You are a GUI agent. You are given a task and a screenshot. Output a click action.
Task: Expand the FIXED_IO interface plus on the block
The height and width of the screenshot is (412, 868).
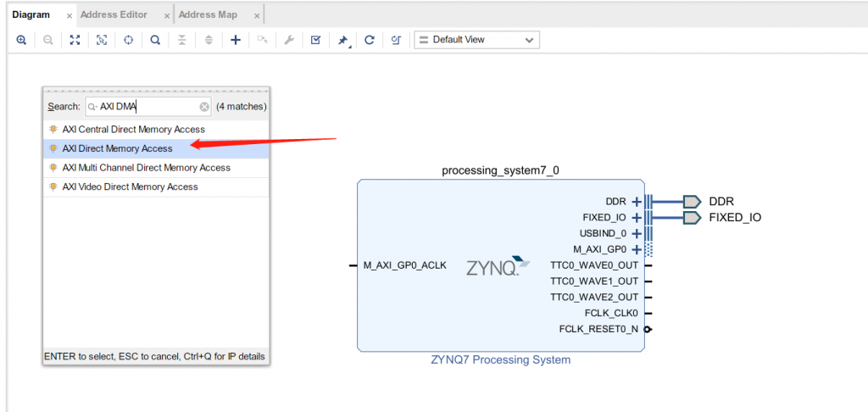click(637, 218)
